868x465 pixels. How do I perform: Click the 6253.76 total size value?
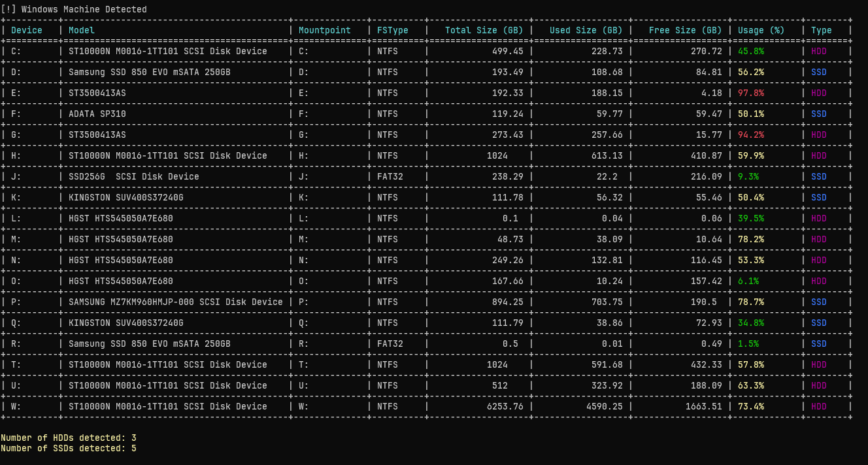coord(505,406)
